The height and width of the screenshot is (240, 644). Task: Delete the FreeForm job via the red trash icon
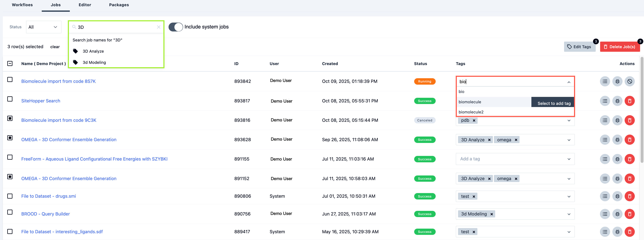point(629,159)
